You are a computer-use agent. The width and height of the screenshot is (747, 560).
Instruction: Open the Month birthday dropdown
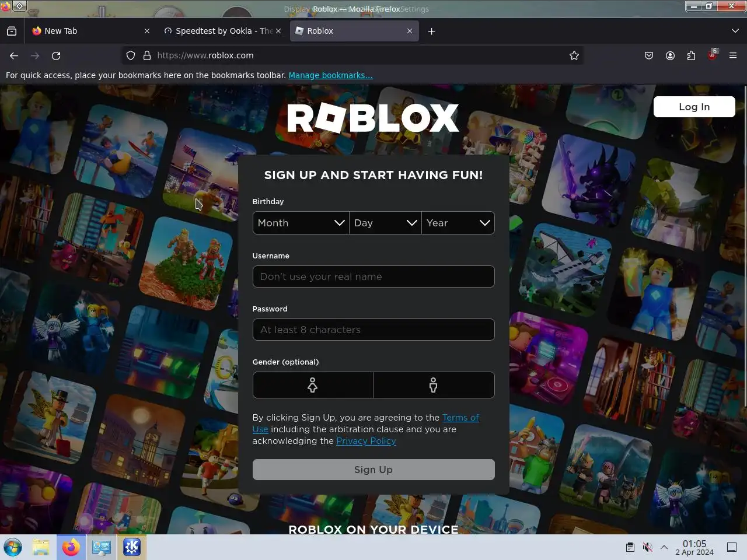pos(301,223)
